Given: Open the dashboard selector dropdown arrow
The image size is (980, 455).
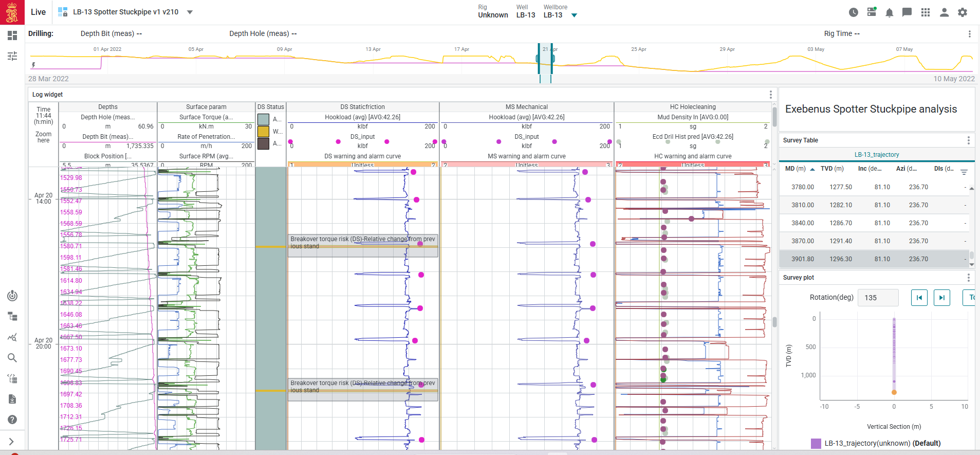Looking at the screenshot, I should pos(190,12).
